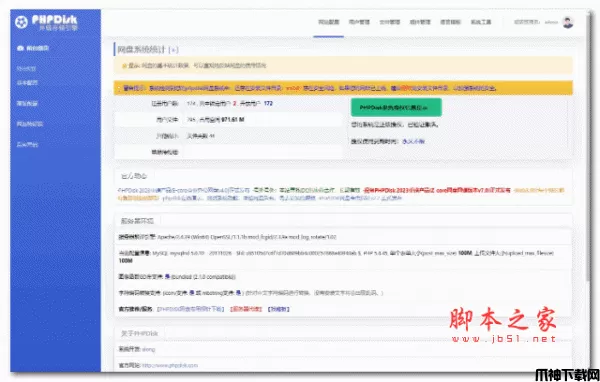Switch to the 网站配置 top tab
600x382 pixels.
tap(329, 22)
